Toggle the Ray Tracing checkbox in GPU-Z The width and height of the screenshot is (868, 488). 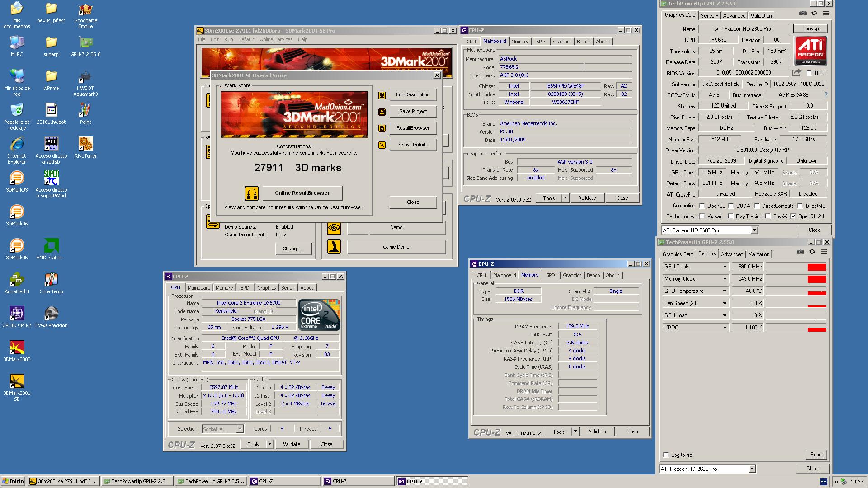[731, 216]
